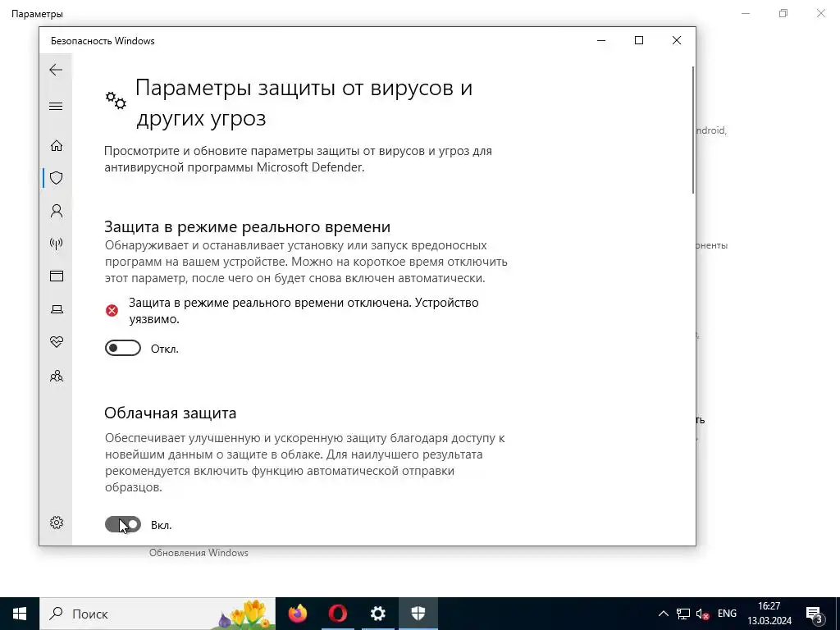Click the page title gears icon
The width and height of the screenshot is (840, 630).
click(x=116, y=100)
